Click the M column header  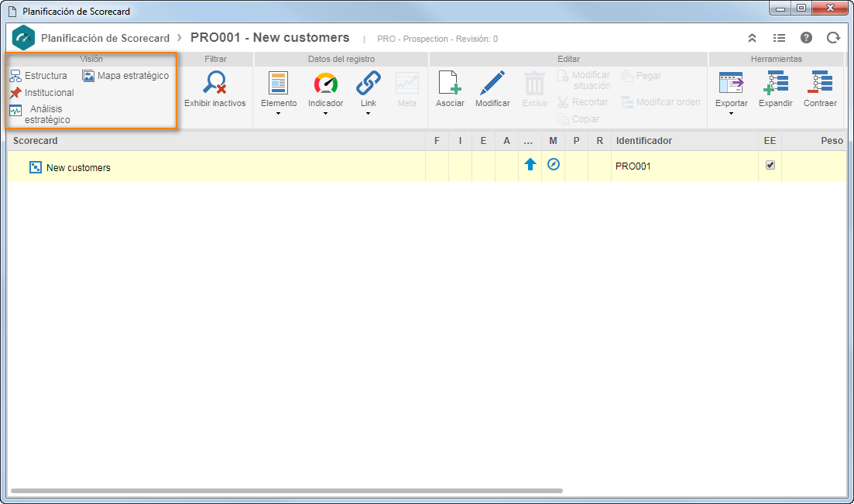(553, 141)
